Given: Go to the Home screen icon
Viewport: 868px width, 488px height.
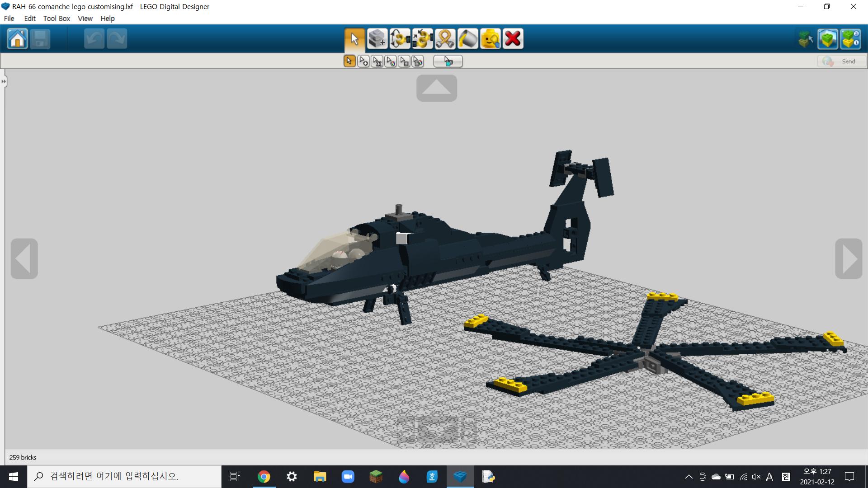Looking at the screenshot, I should pyautogui.click(x=18, y=39).
